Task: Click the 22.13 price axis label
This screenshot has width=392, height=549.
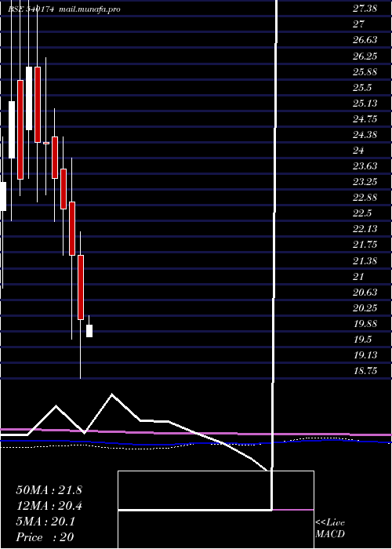Action: pyautogui.click(x=365, y=229)
